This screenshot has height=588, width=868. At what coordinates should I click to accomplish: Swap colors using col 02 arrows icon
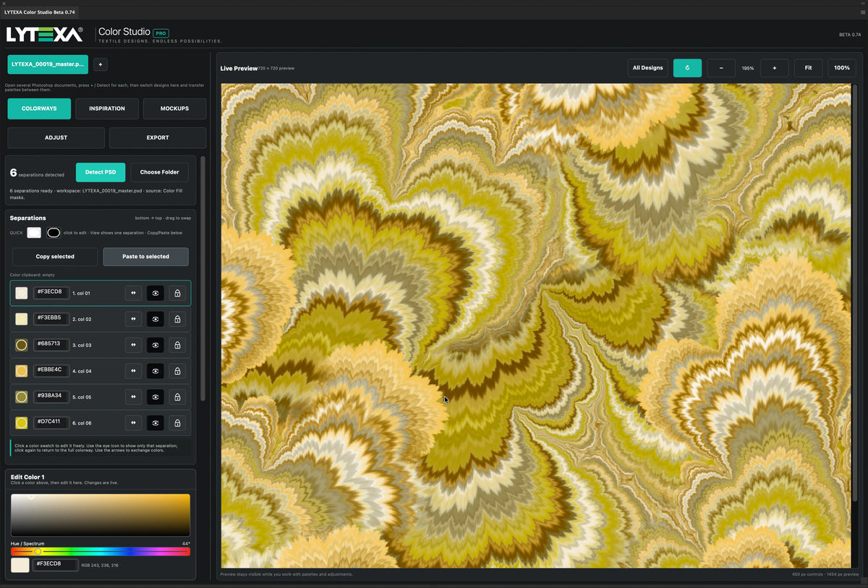133,319
